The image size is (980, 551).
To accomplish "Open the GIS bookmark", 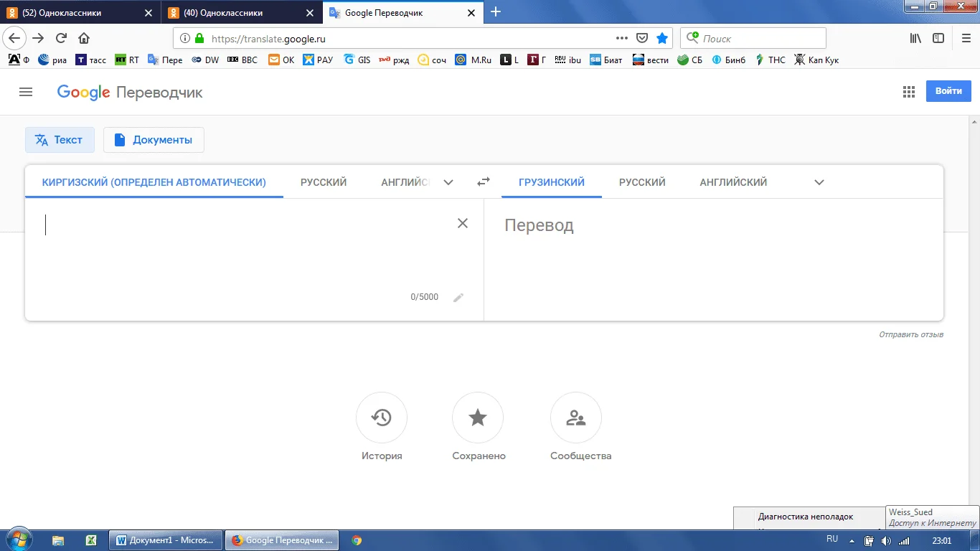I will (357, 60).
